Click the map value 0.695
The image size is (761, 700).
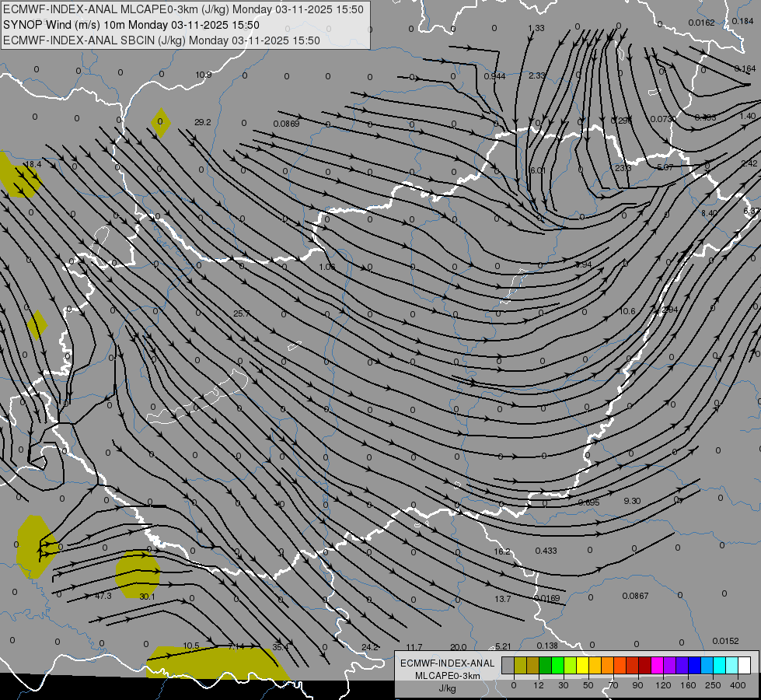point(588,502)
